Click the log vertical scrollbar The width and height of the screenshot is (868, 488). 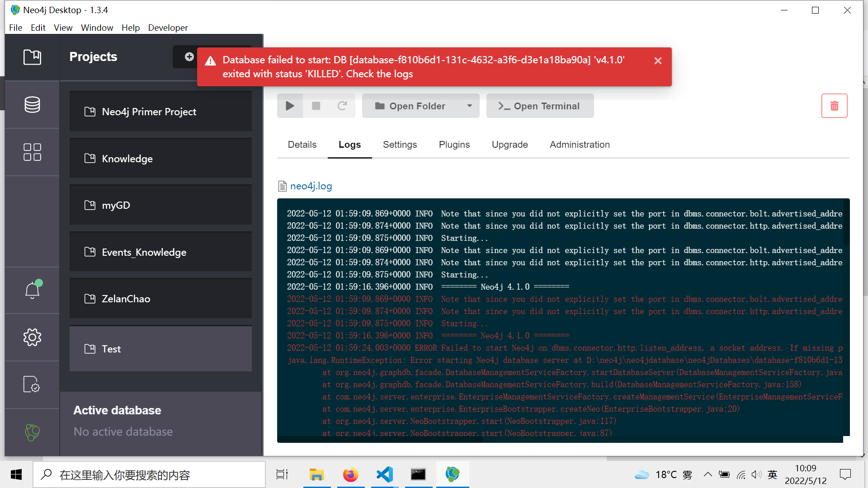coord(846,221)
